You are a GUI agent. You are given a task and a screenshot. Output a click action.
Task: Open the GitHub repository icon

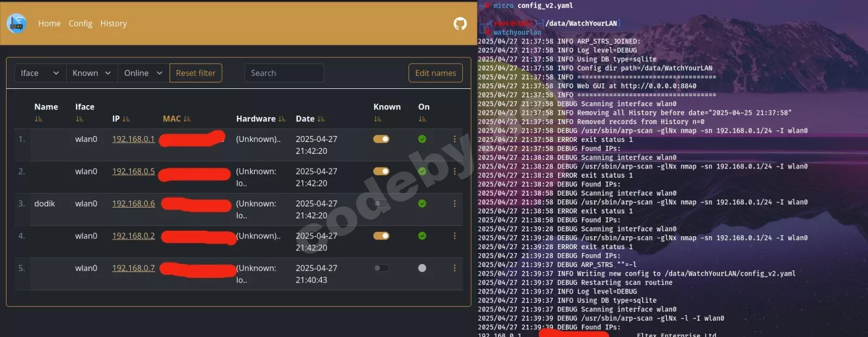pyautogui.click(x=460, y=23)
